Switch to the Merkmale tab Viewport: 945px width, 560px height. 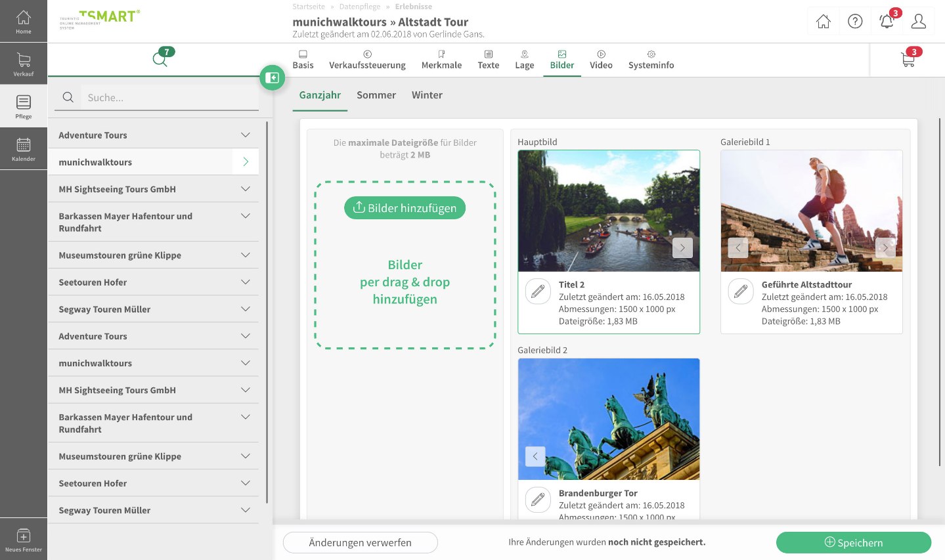tap(441, 60)
